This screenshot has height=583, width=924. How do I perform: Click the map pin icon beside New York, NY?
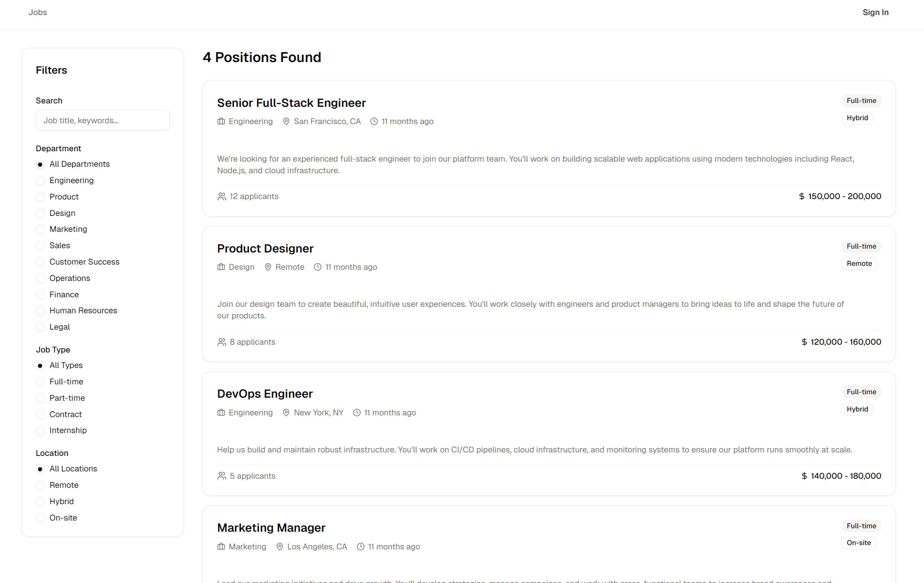[x=286, y=412]
